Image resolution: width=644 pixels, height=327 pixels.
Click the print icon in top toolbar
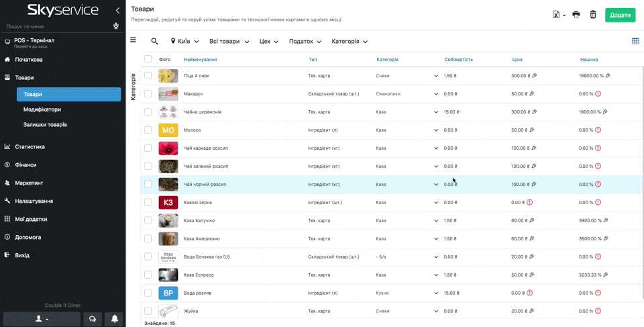click(x=576, y=15)
